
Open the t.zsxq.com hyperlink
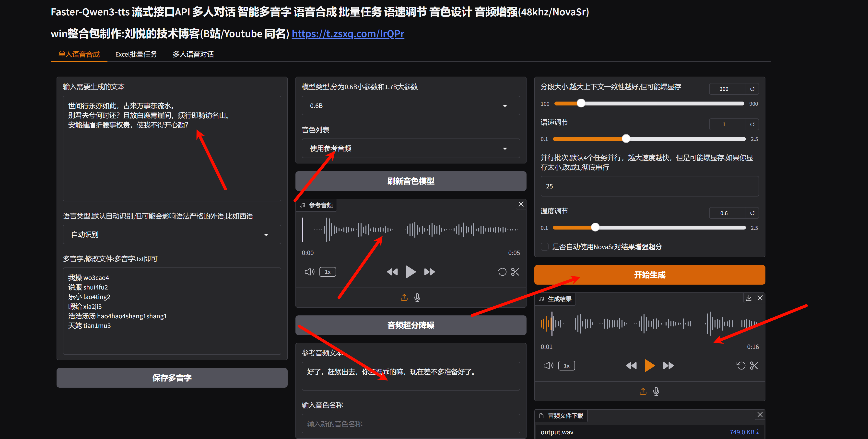point(348,34)
